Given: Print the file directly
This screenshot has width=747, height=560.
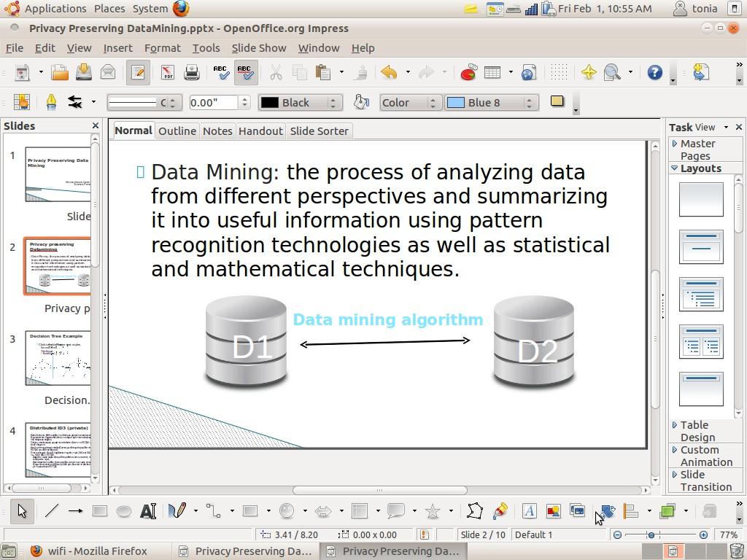Looking at the screenshot, I should [x=192, y=72].
